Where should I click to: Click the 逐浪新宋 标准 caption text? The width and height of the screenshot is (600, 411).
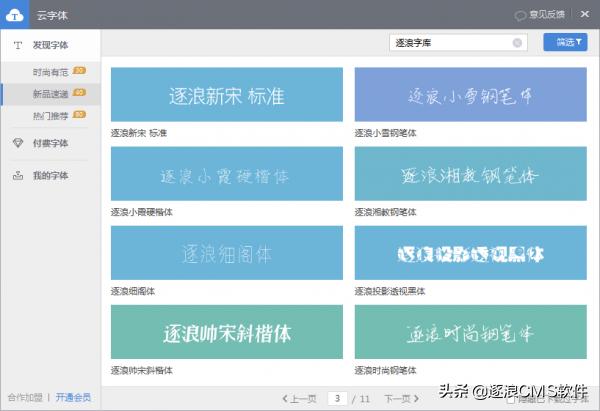[139, 133]
